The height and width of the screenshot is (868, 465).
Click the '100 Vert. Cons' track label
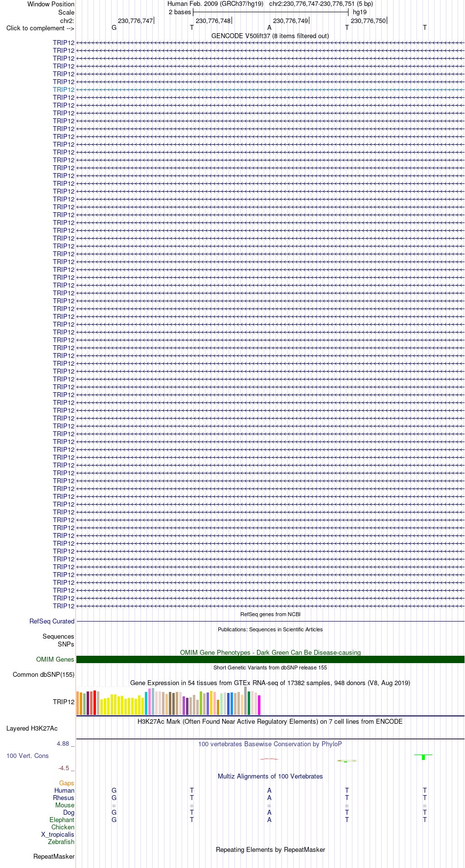pyautogui.click(x=27, y=756)
